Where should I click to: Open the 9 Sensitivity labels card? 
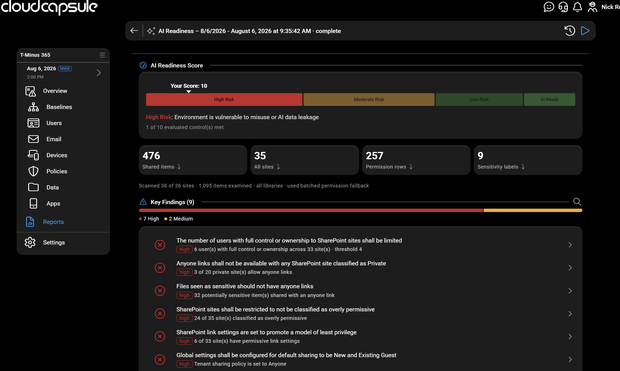tap(528, 160)
